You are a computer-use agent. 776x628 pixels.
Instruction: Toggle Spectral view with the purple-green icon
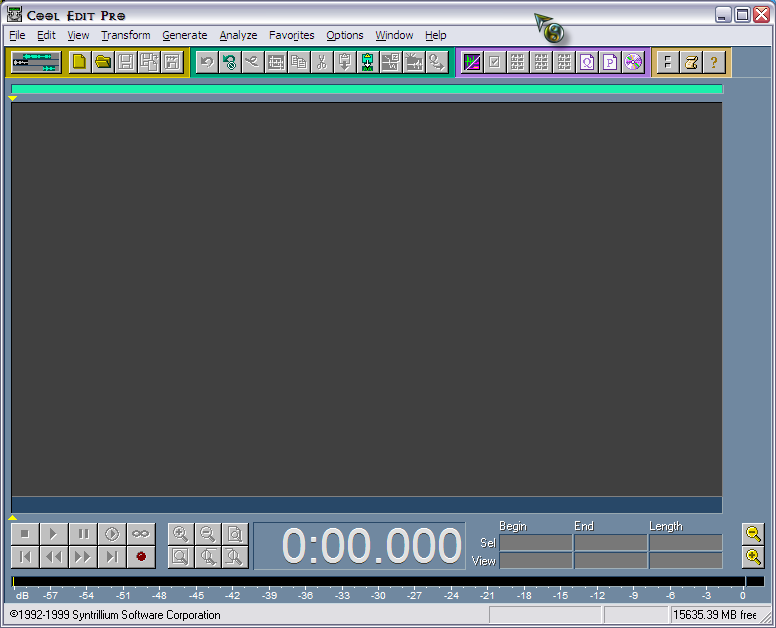point(472,62)
